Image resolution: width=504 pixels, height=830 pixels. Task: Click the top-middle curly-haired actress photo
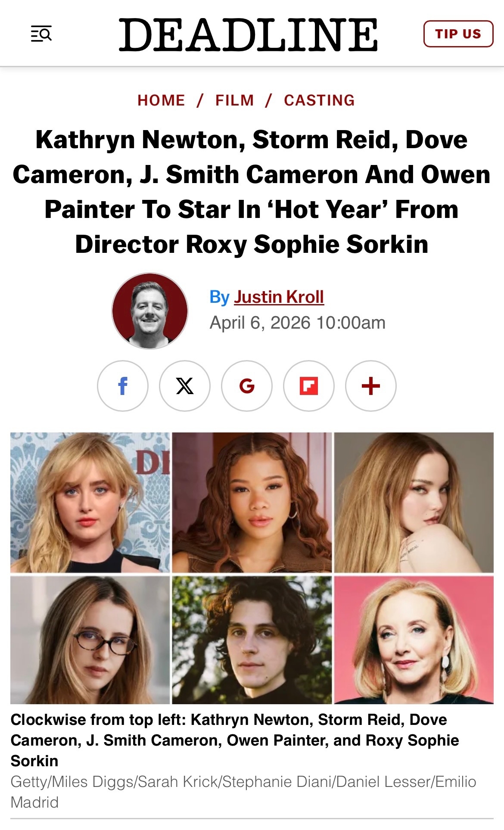tap(252, 502)
